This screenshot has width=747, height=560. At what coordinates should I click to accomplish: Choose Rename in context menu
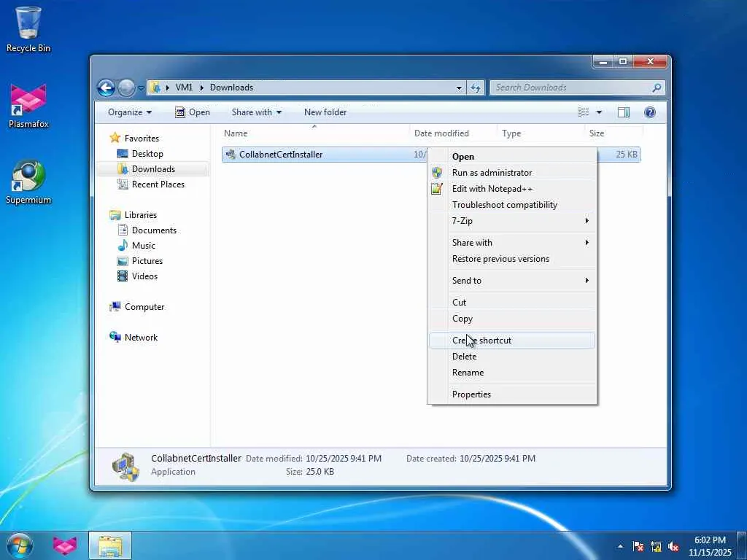[512, 373]
